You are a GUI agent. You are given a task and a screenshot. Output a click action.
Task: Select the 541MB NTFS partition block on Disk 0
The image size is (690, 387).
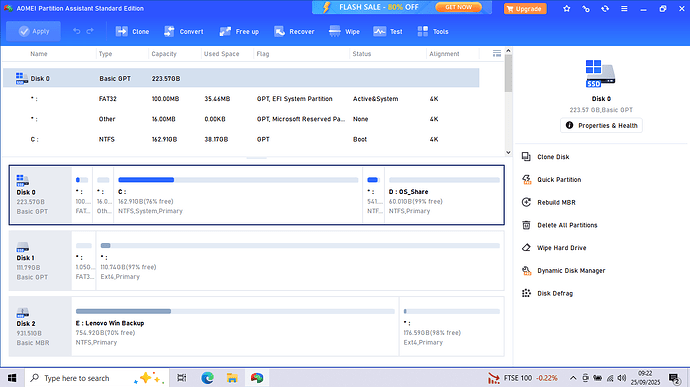pos(374,195)
